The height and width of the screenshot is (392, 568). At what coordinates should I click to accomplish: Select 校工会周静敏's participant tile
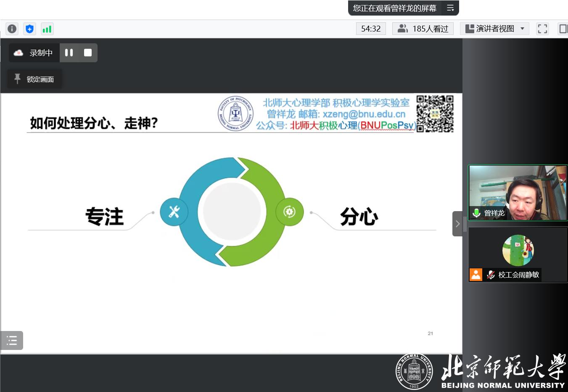point(518,254)
